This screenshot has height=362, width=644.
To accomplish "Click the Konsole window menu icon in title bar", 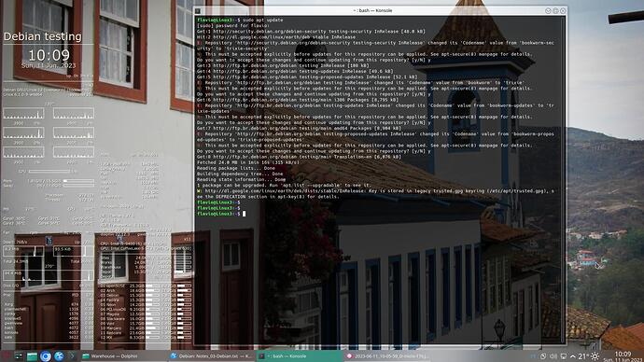I will click(x=198, y=10).
